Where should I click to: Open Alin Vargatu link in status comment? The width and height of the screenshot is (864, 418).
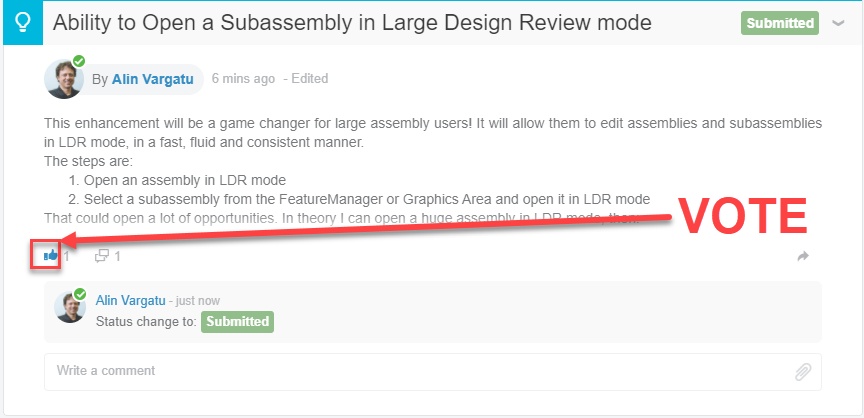pos(131,301)
